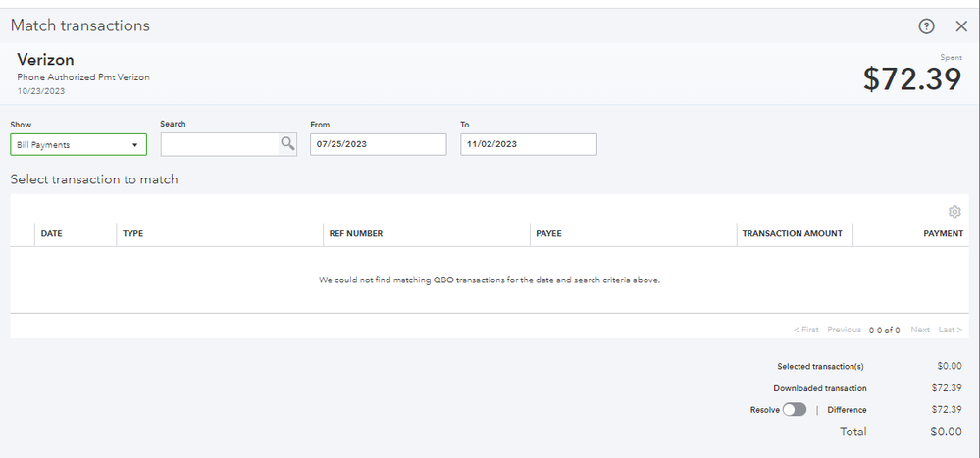This screenshot has height=458, width=980.
Task: Go to Previous page link
Action: 845,330
